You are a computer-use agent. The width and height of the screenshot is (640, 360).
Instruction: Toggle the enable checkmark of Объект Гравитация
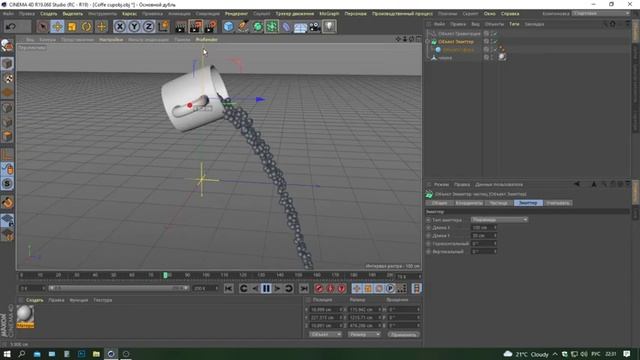coord(494,33)
